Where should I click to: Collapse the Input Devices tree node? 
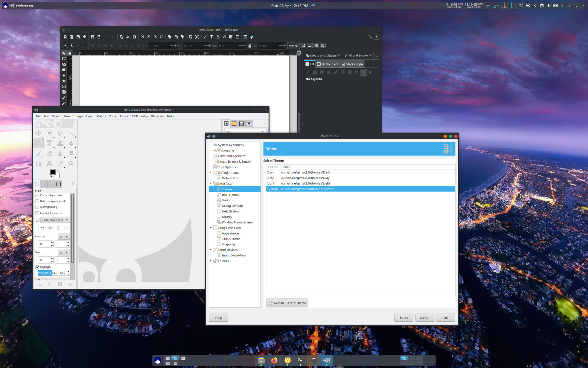[211, 250]
